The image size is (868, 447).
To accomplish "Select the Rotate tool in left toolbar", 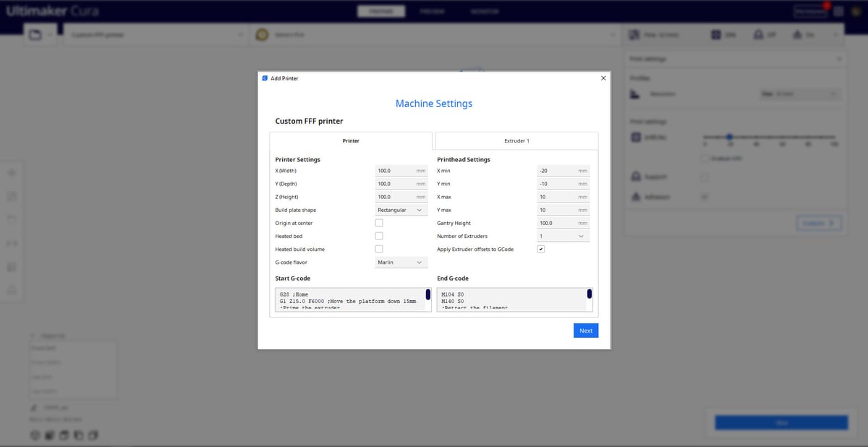I will click(12, 219).
